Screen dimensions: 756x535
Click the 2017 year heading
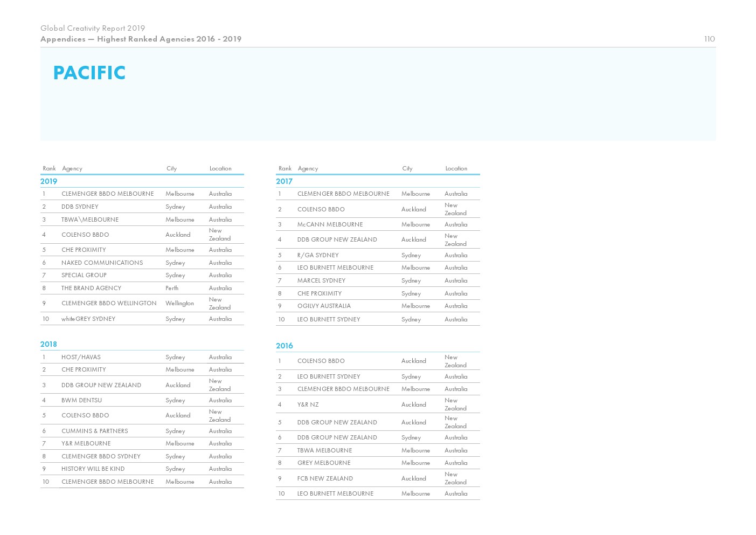[x=284, y=181]
